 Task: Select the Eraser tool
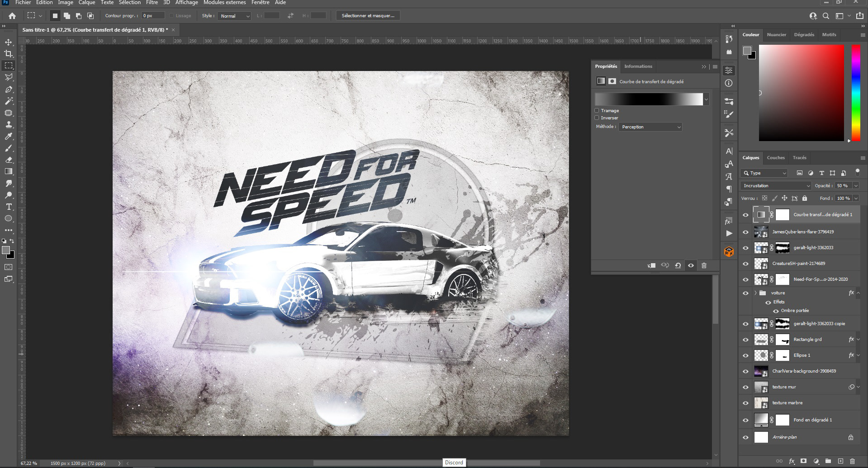pyautogui.click(x=9, y=160)
